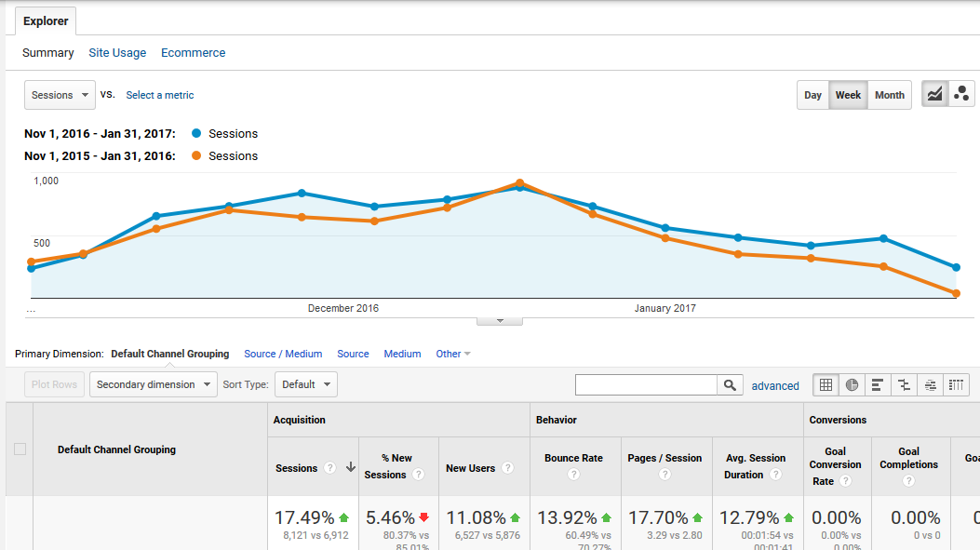Open help icon next to Bounce Rate
Screen dimensions: 980x550
[573, 475]
